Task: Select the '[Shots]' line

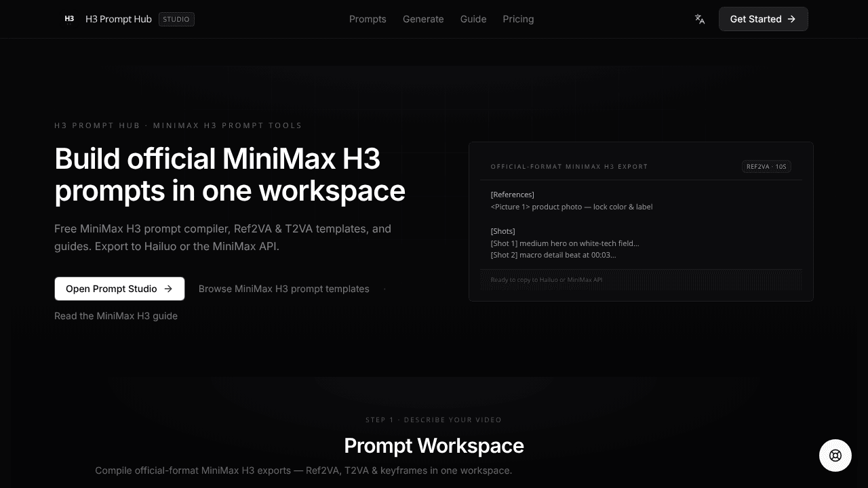Action: [x=503, y=231]
